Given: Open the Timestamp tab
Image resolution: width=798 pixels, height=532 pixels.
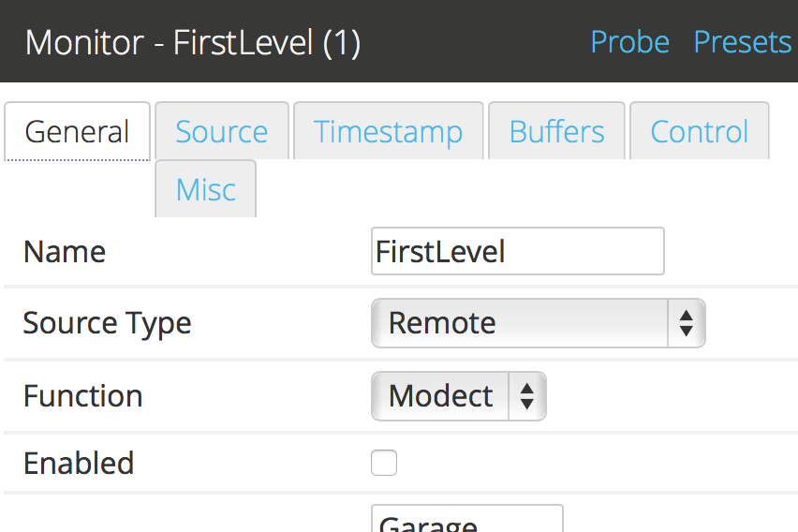Looking at the screenshot, I should [x=389, y=131].
